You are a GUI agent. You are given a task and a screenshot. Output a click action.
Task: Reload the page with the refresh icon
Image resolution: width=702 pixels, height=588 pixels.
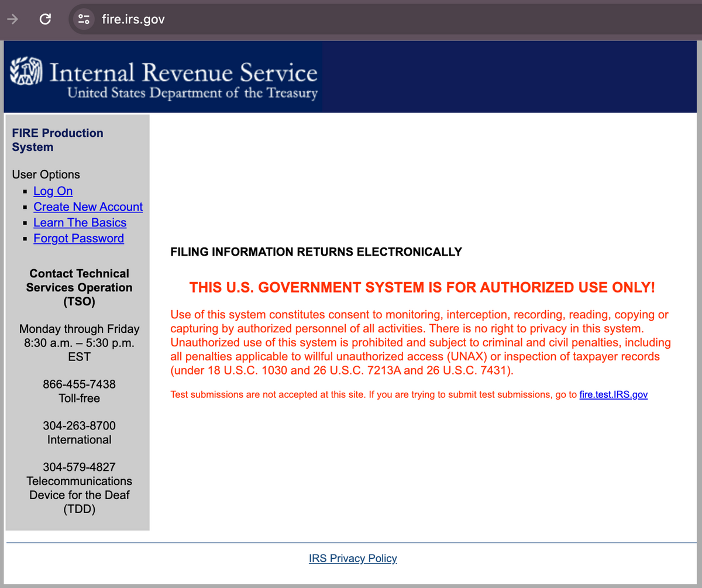point(45,19)
